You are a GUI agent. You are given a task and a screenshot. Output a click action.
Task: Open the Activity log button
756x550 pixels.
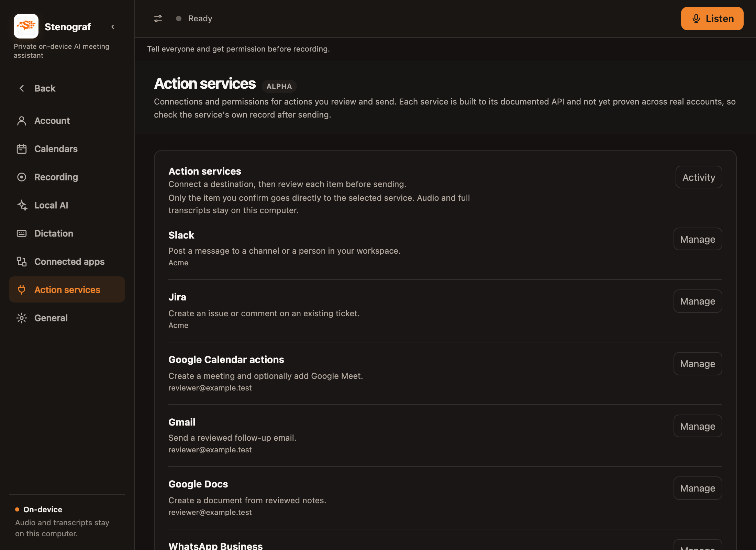[x=699, y=177]
